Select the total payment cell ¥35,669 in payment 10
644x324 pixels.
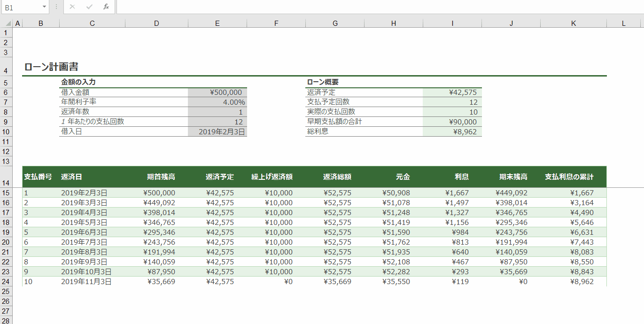point(335,282)
